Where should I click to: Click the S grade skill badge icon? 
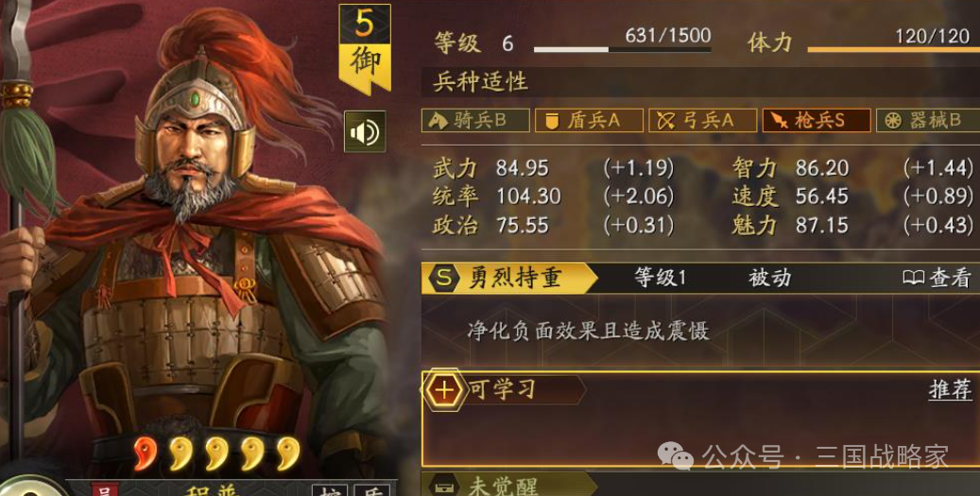click(444, 278)
